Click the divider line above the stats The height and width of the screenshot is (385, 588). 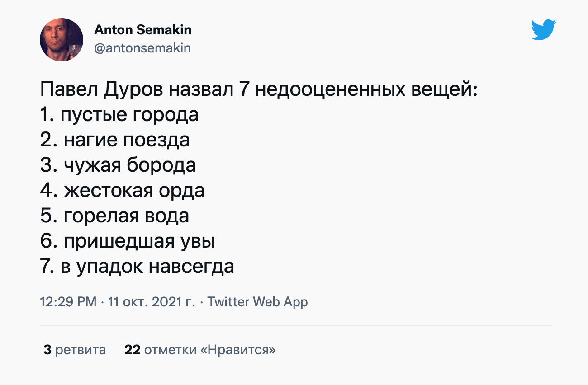pyautogui.click(x=295, y=325)
